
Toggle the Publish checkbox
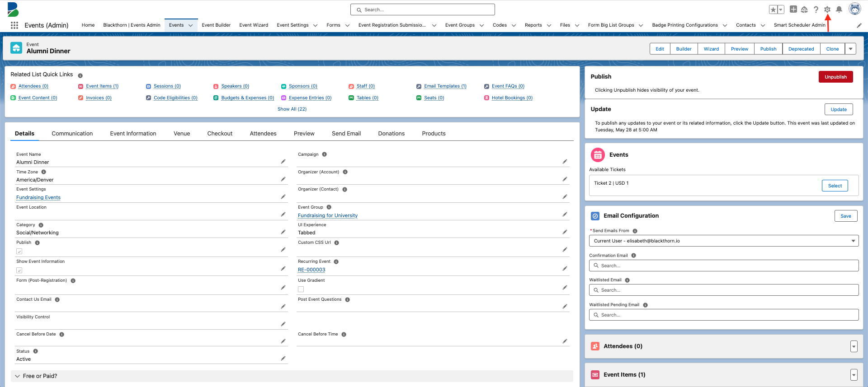19,252
